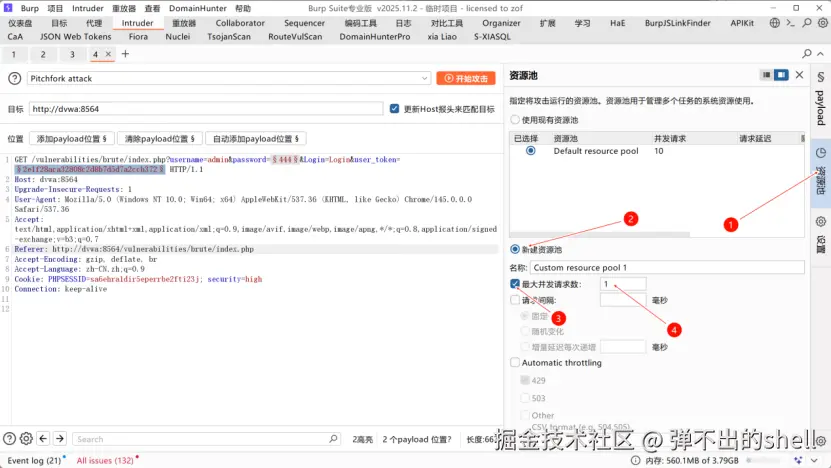
Task: Expand the status bar chevron at bottom right
Action: coord(815,460)
